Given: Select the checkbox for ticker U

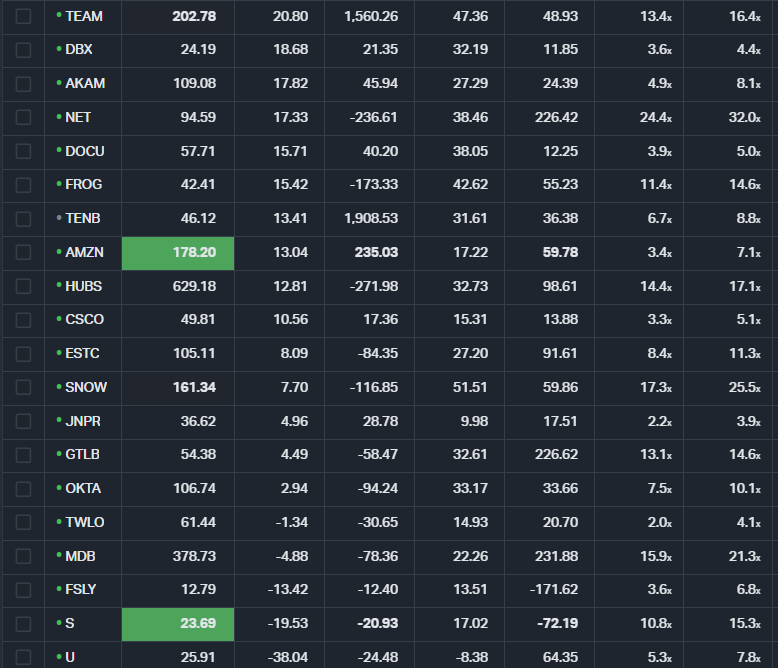Looking at the screenshot, I should [24, 657].
